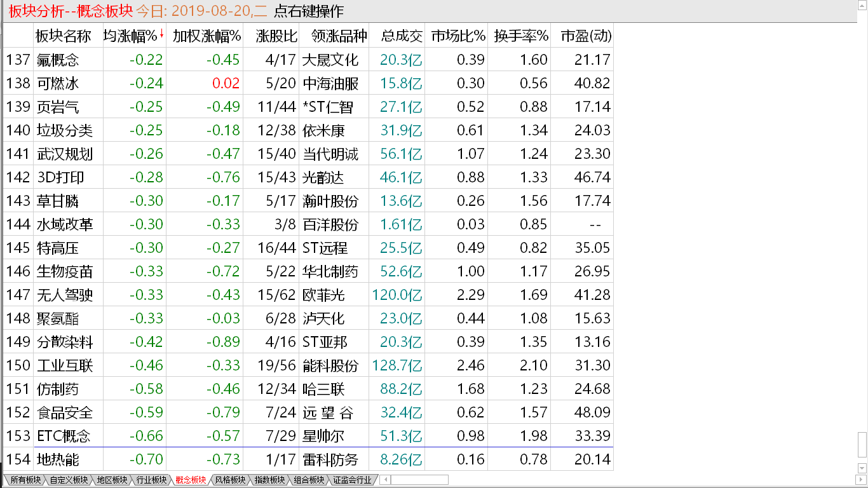Image resolution: width=868 pixels, height=488 pixels.
Task: Click the 涨股比 column header
Action: [x=276, y=36]
